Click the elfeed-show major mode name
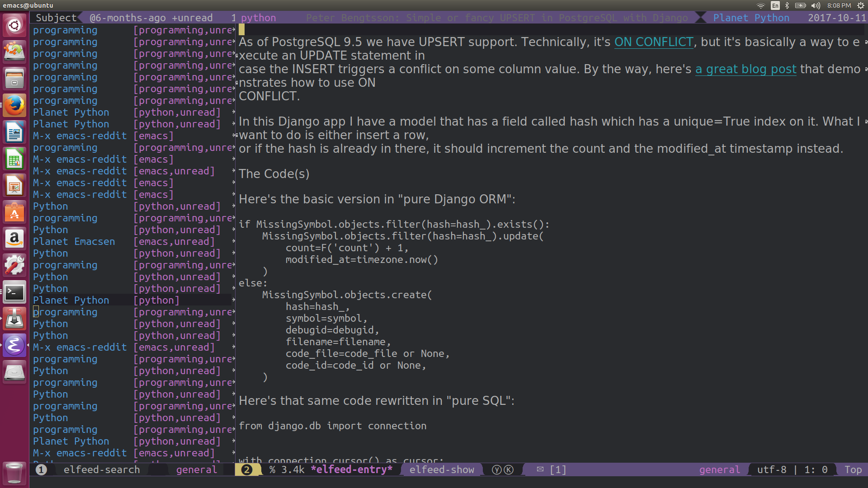 442,470
